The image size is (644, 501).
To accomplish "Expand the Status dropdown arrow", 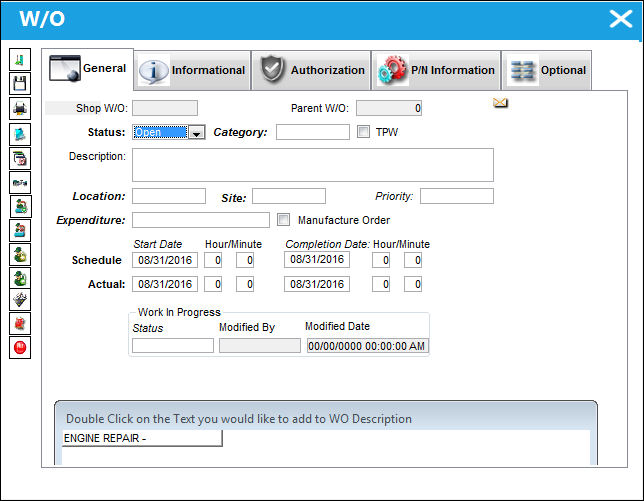I will tap(197, 133).
